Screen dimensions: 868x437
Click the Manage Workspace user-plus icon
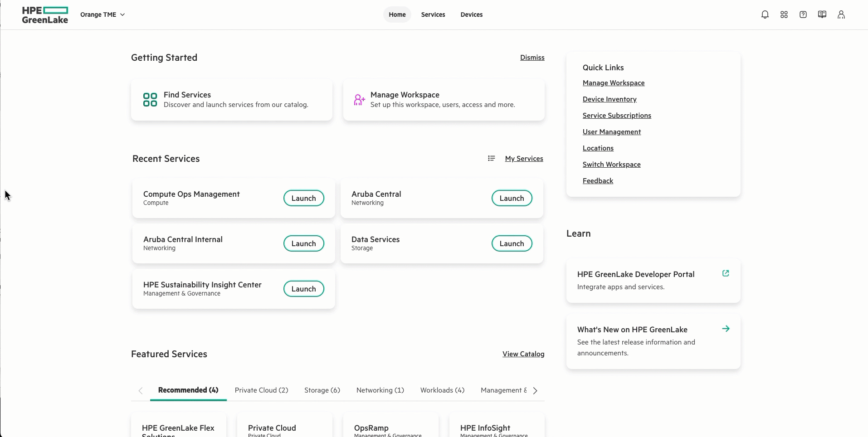359,100
